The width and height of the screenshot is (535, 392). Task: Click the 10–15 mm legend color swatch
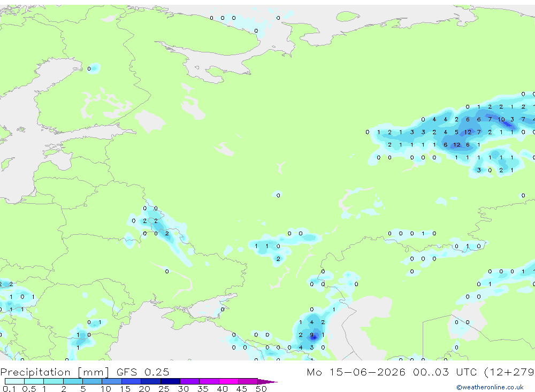(x=112, y=381)
